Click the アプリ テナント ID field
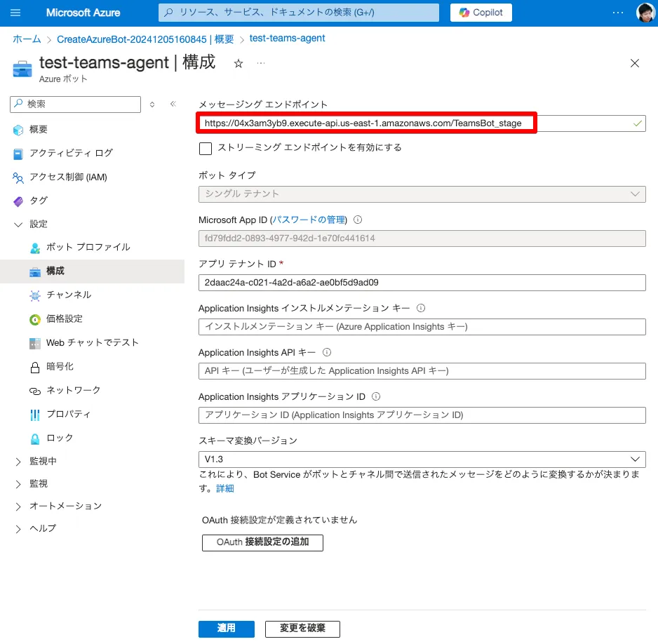The width and height of the screenshot is (658, 644). coord(422,283)
